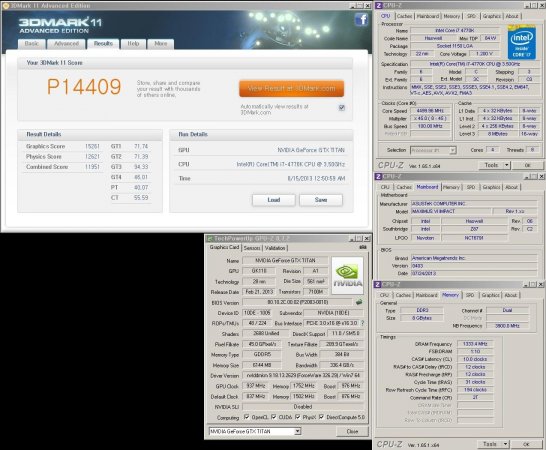Click the GPU 'NVIDIA GeForce GTX TITAN' run detail
546x450 pixels.
311,150
